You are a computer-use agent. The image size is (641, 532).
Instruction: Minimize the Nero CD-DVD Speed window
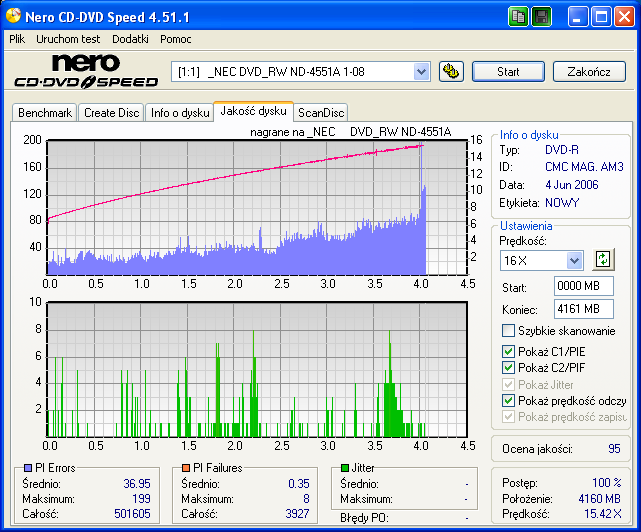point(578,17)
